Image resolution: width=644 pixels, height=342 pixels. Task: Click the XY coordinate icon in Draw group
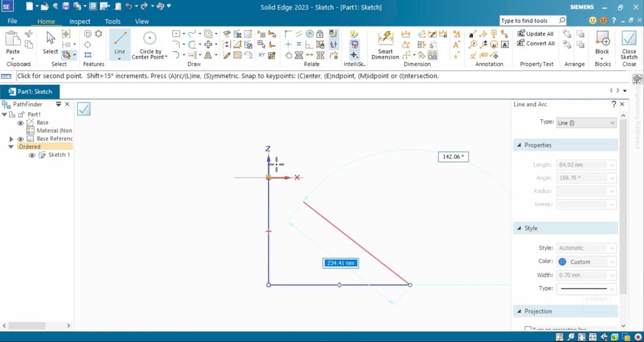point(261,55)
